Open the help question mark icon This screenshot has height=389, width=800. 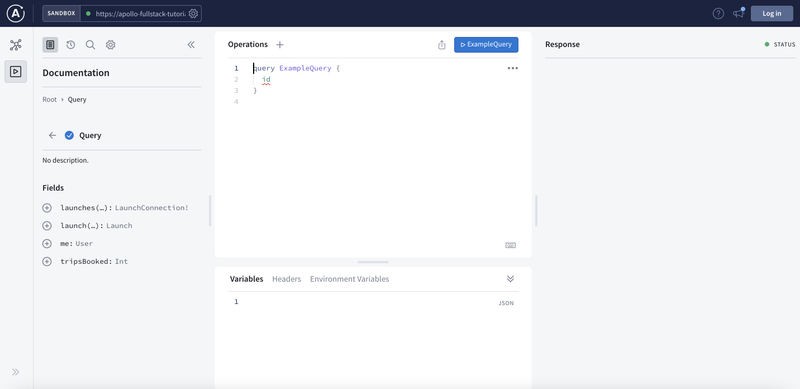pos(718,14)
